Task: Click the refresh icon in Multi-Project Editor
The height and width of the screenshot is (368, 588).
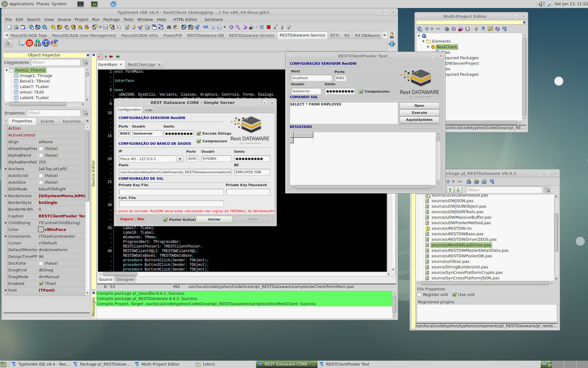Action: pos(497,29)
